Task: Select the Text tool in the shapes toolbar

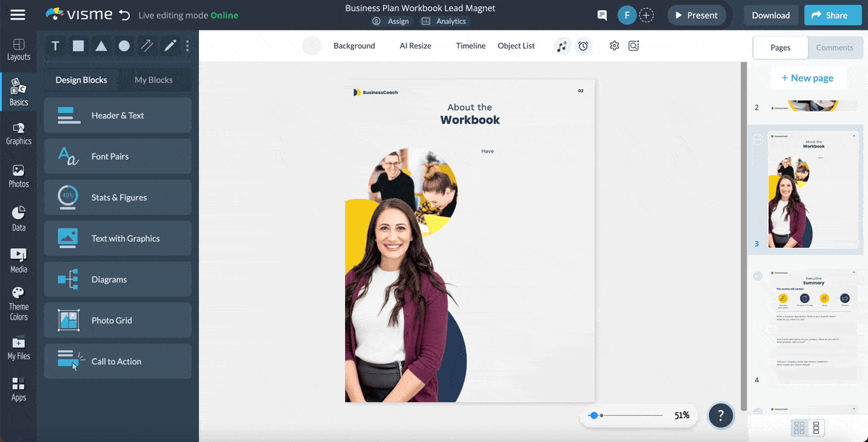Action: point(55,46)
